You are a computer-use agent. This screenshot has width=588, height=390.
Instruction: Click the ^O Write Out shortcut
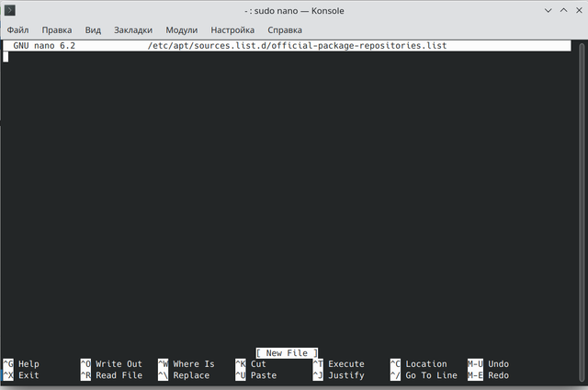tap(111, 364)
